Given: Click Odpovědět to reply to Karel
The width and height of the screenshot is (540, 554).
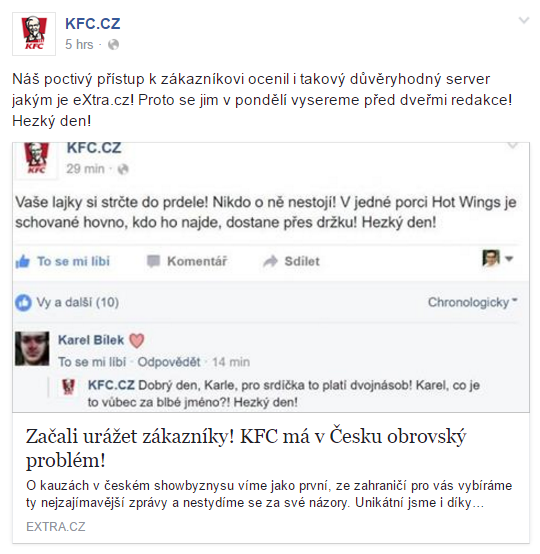Looking at the screenshot, I should click(x=169, y=362).
